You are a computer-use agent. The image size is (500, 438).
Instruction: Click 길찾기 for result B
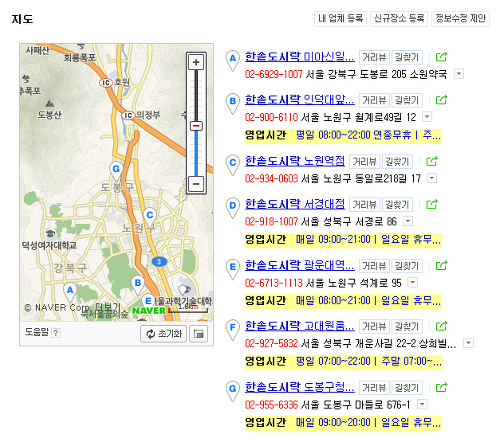point(407,100)
